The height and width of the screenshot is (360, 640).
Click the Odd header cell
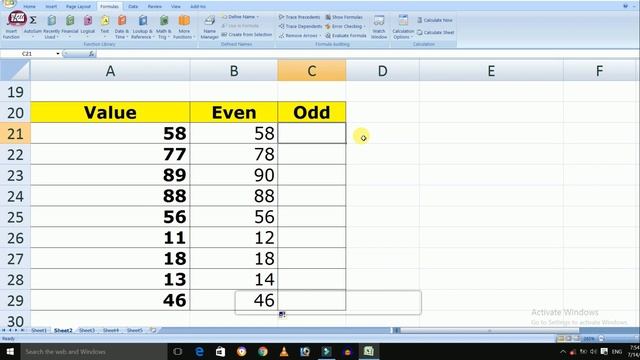[311, 112]
